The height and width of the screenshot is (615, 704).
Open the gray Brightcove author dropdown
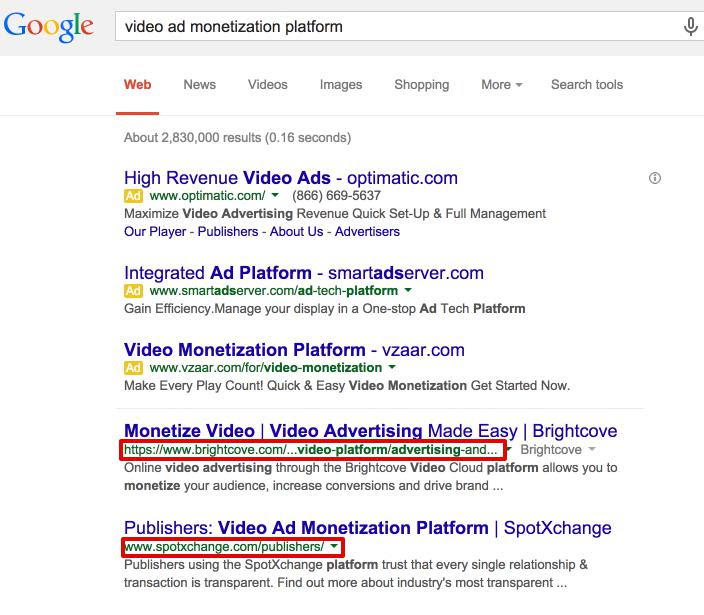(558, 449)
